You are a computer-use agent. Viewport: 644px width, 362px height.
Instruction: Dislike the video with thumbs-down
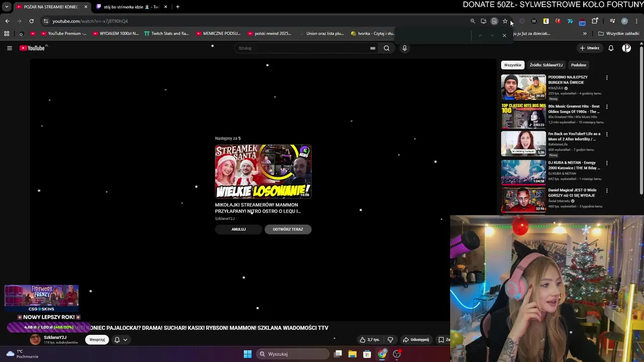tap(390, 340)
